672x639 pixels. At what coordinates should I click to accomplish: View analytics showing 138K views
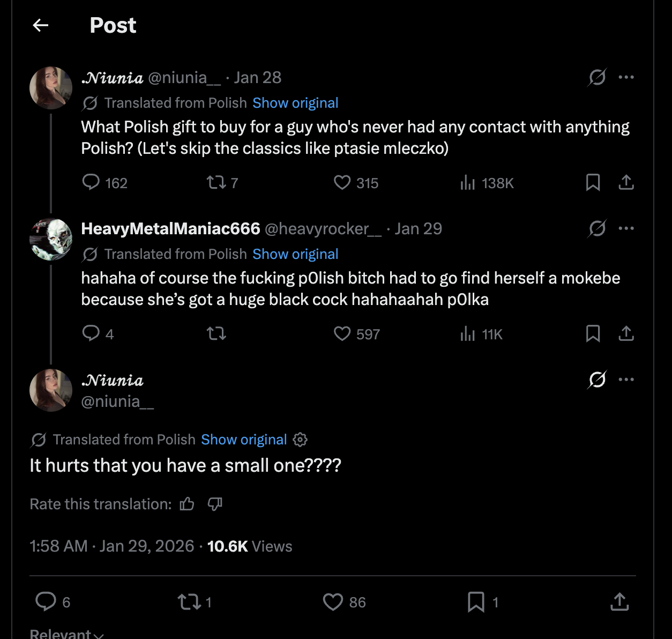tap(468, 183)
